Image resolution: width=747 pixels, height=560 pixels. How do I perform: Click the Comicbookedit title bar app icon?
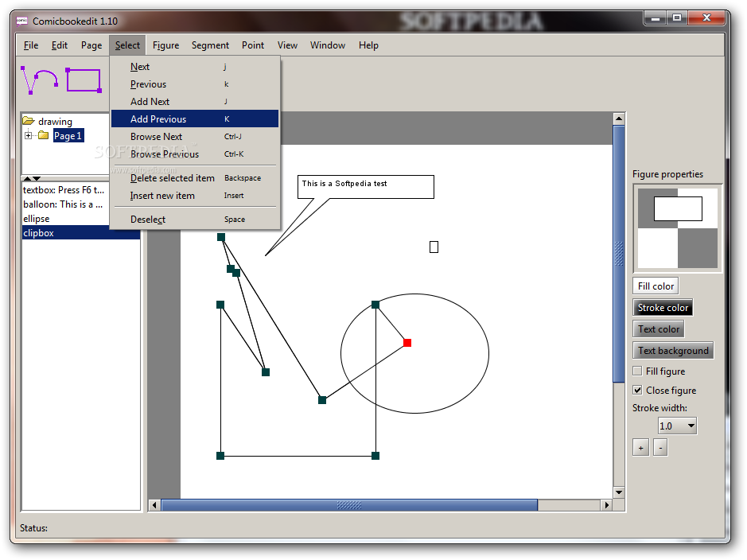click(22, 21)
